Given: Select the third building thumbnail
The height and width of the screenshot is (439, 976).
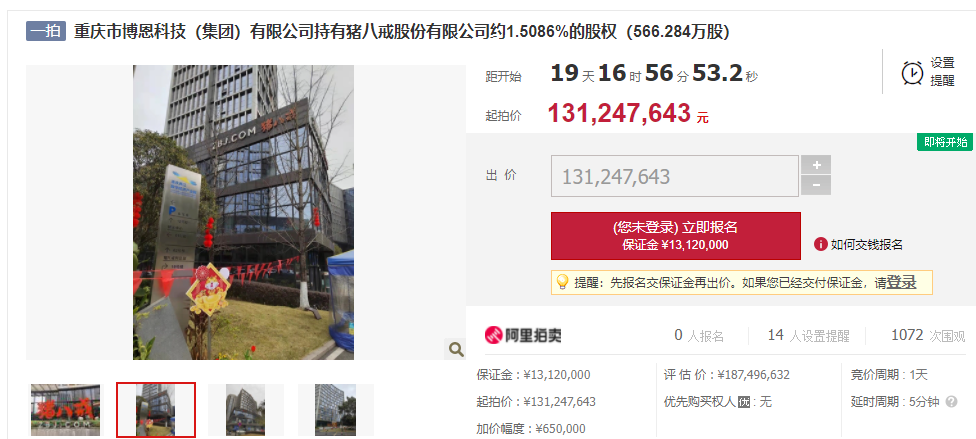Looking at the screenshot, I should coord(245,410).
